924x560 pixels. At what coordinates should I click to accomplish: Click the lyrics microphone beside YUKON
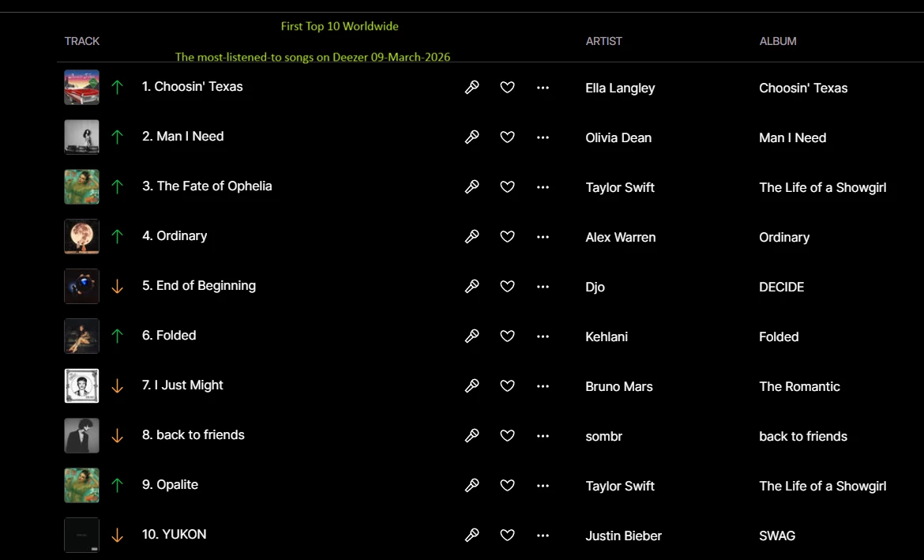471,536
